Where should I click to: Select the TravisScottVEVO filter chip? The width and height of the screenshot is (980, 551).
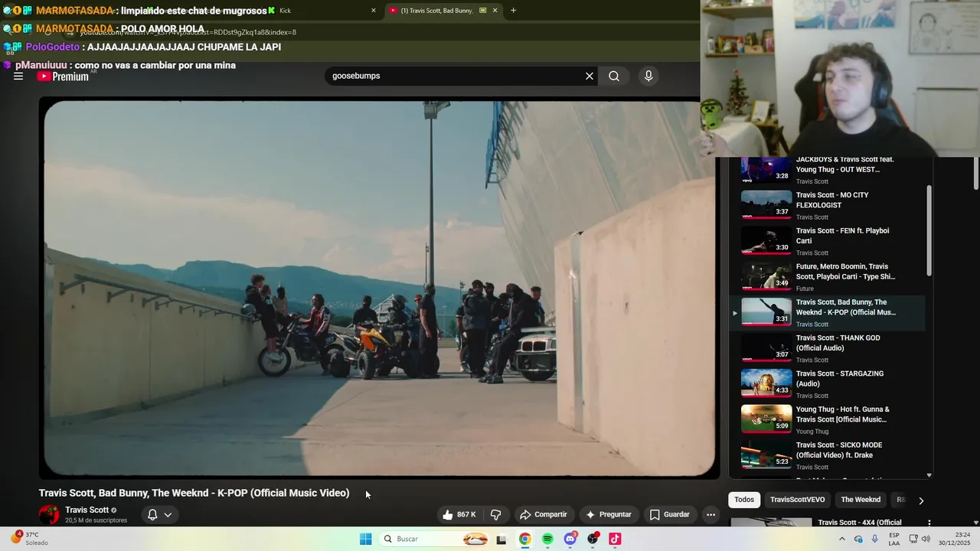[x=798, y=500]
